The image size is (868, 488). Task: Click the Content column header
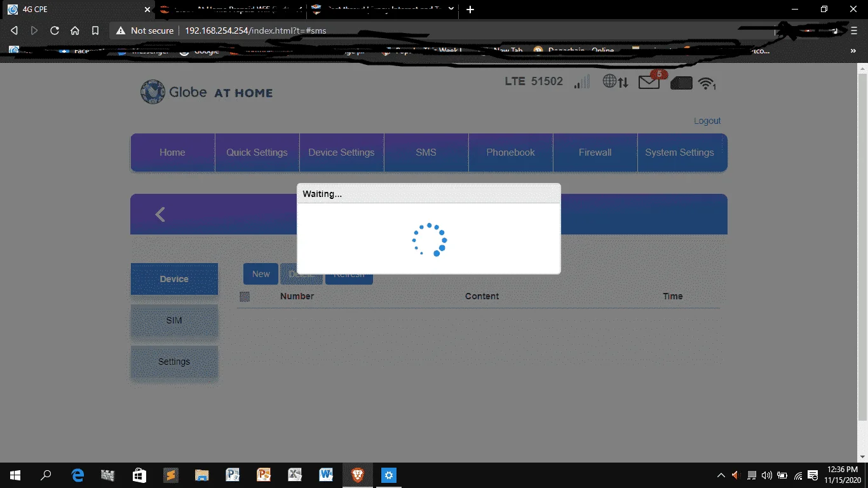pyautogui.click(x=482, y=296)
